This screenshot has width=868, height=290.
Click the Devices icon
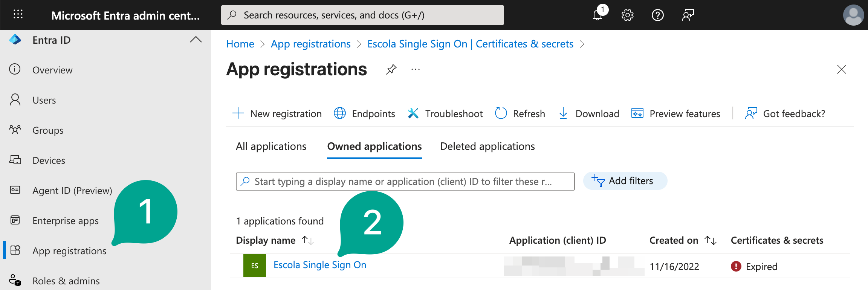[x=15, y=160]
